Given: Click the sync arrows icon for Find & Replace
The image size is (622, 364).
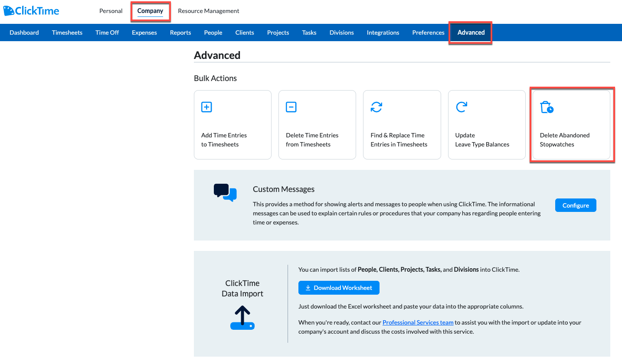Looking at the screenshot, I should tap(376, 107).
